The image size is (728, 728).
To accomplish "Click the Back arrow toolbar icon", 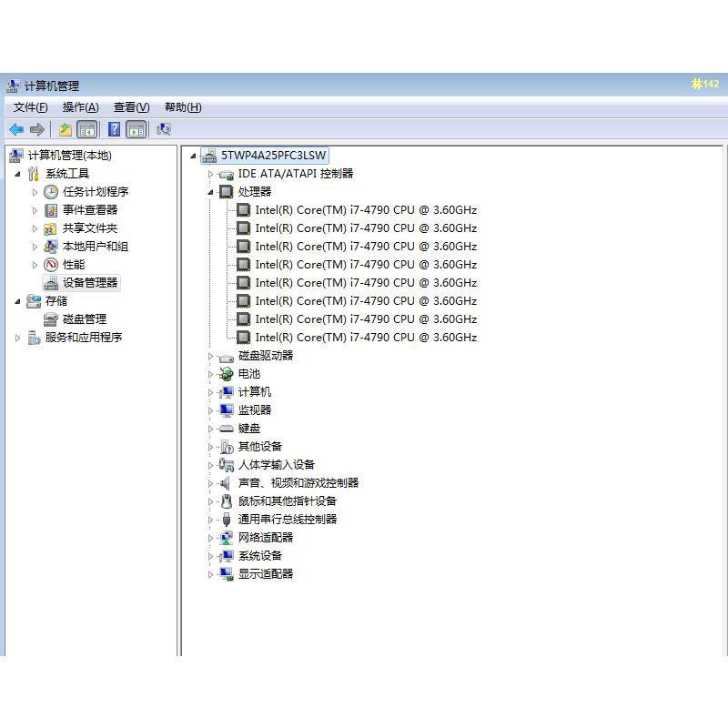I will (x=16, y=129).
